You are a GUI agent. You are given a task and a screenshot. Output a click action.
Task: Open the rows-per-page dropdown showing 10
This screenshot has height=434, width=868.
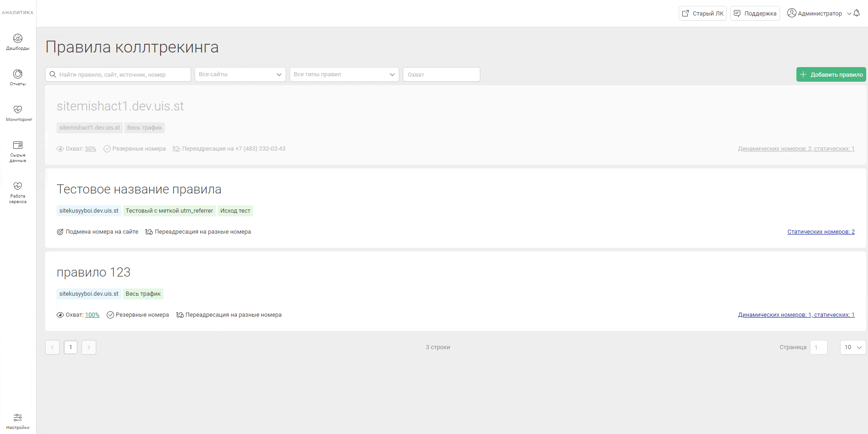(x=853, y=347)
